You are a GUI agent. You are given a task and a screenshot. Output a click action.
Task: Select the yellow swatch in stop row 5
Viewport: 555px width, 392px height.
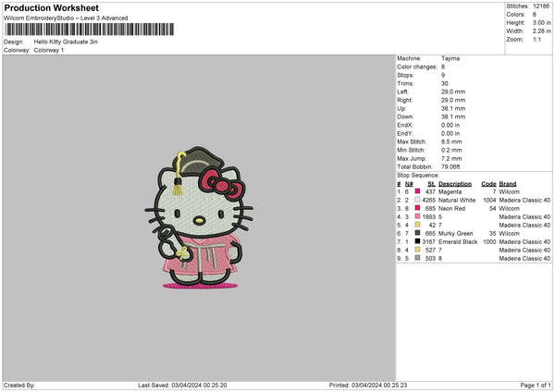417,225
